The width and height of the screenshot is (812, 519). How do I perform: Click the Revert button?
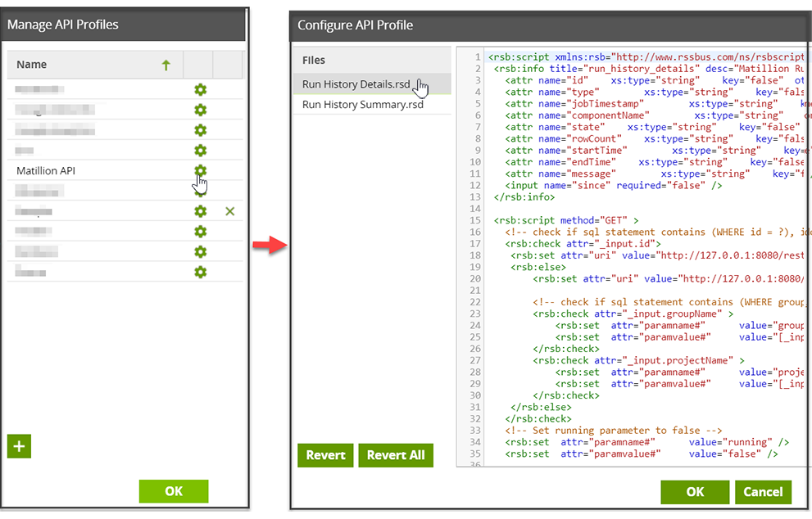pyautogui.click(x=325, y=455)
